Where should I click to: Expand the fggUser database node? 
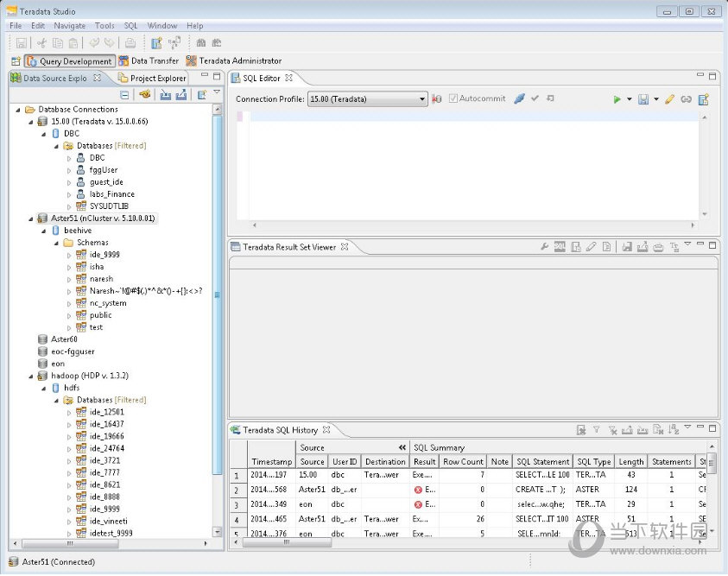pos(69,170)
